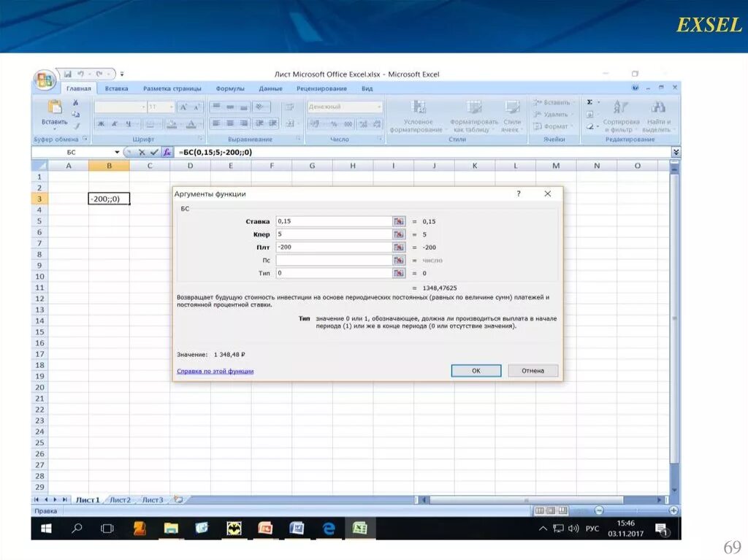Select the Лист3 sheet tab
748x560 pixels.
coord(153,500)
